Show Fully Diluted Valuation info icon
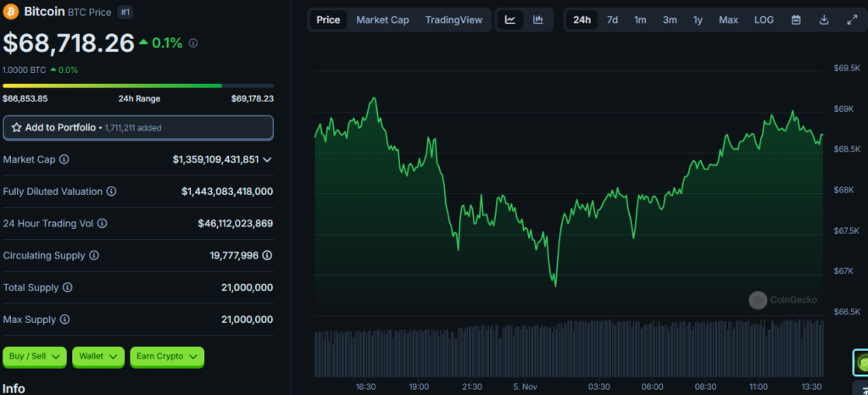Image resolution: width=868 pixels, height=395 pixels. 111,192
